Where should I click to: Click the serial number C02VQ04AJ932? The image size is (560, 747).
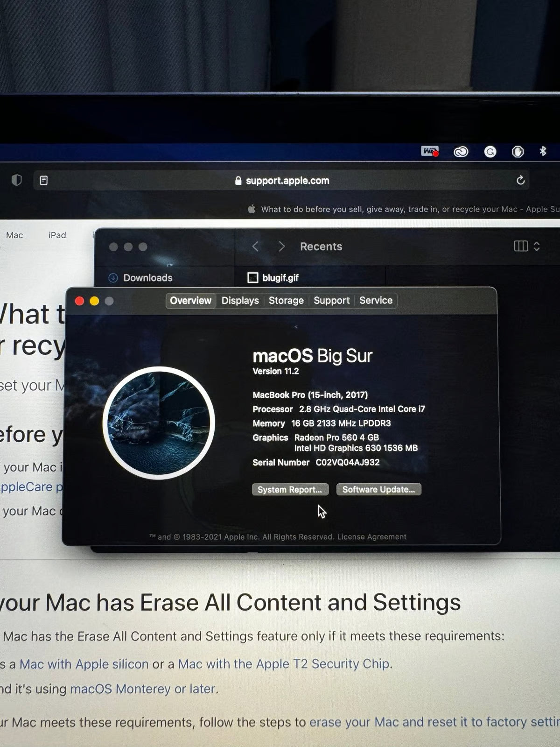[348, 462]
